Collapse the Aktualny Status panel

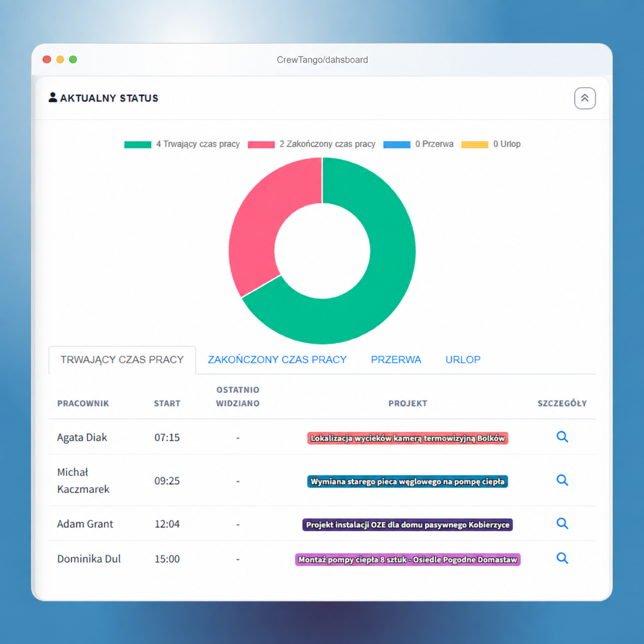[584, 98]
